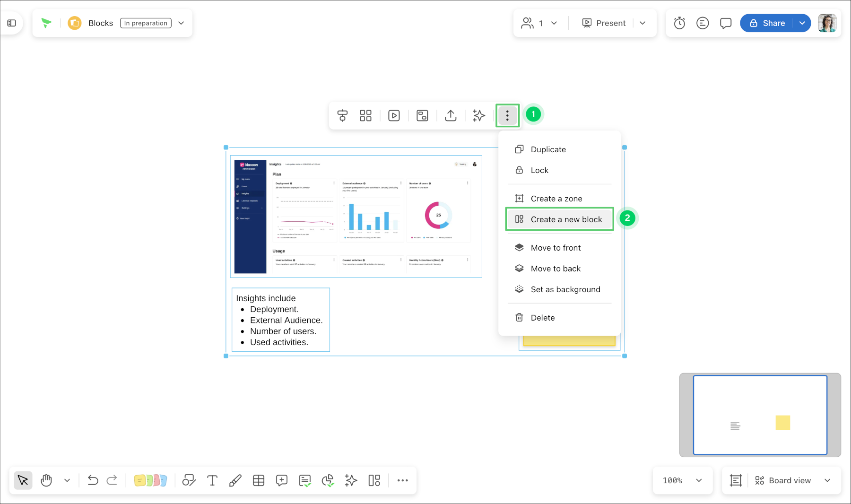Toggle the left sidebar panel
Image resolution: width=851 pixels, height=504 pixels.
pyautogui.click(x=12, y=23)
